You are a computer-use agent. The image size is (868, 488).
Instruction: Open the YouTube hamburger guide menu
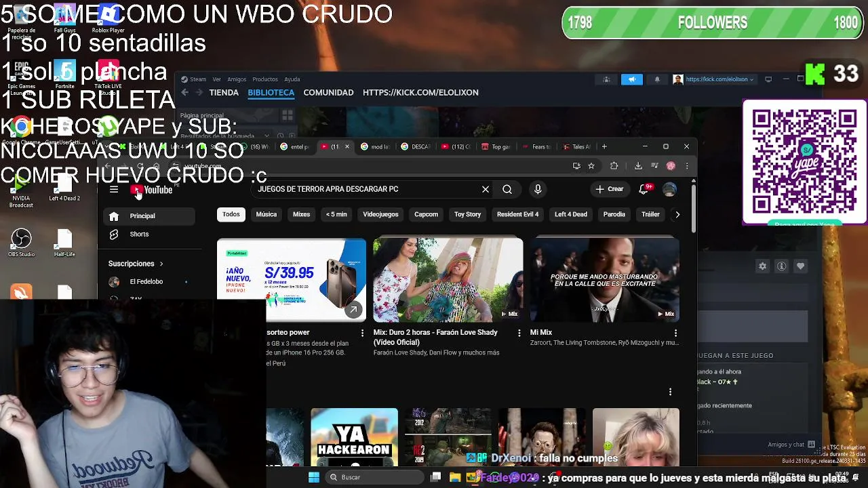pos(114,190)
